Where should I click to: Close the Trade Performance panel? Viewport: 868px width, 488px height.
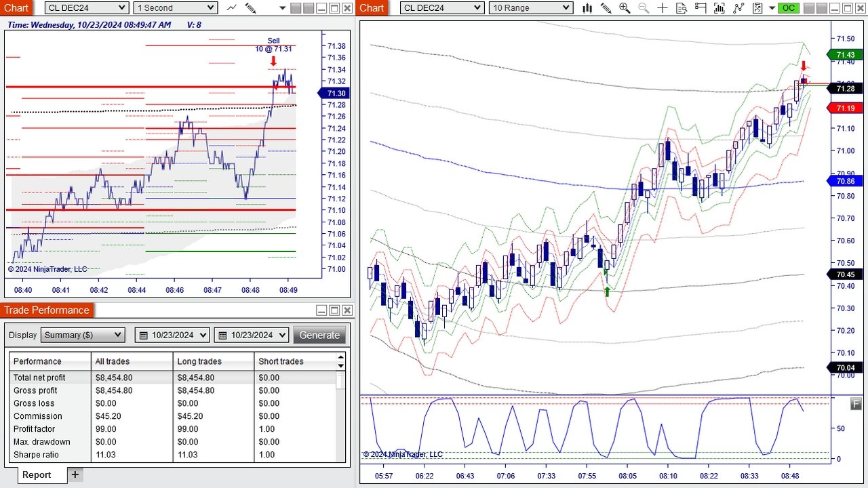tap(347, 310)
